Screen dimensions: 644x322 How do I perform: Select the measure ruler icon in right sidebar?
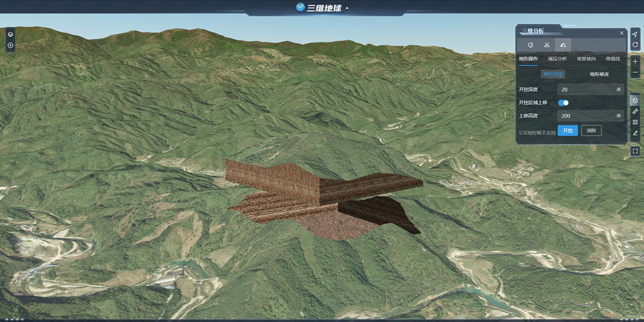pos(635,111)
